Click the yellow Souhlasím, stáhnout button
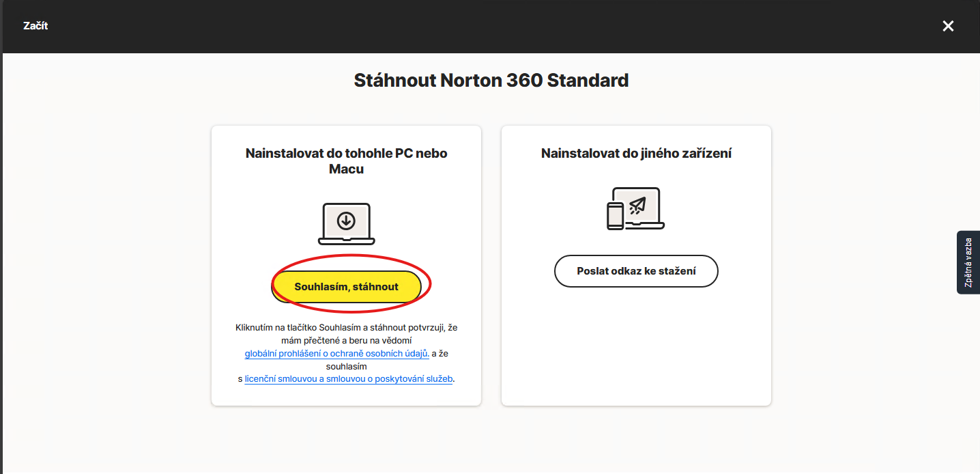The image size is (980, 474). point(346,287)
